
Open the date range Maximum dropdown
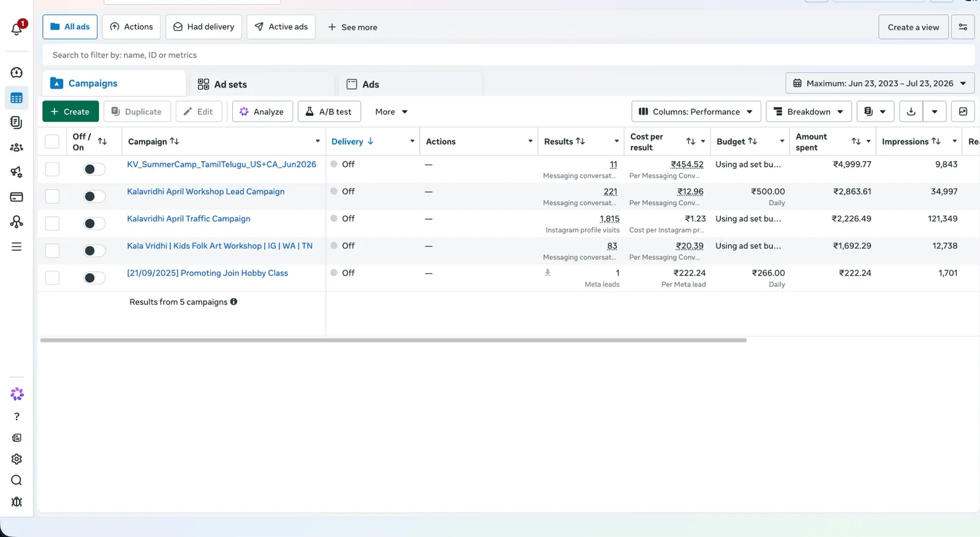(x=880, y=83)
